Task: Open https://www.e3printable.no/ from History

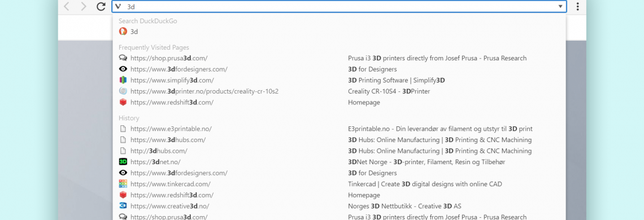Action: coord(171,129)
